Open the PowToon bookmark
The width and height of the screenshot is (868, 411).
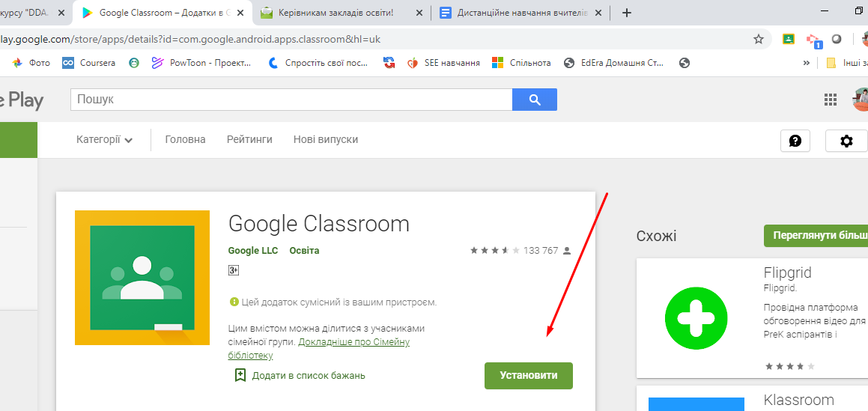[x=201, y=63]
